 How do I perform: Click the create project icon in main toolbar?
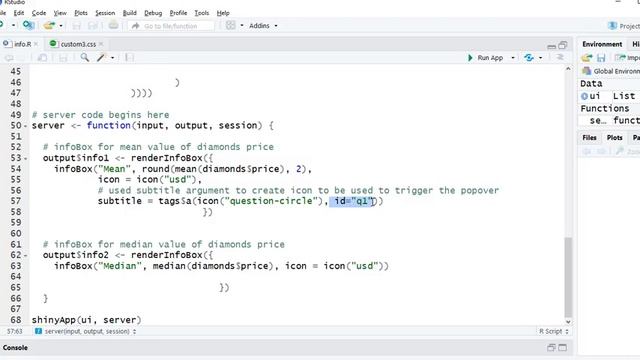pos(28,26)
